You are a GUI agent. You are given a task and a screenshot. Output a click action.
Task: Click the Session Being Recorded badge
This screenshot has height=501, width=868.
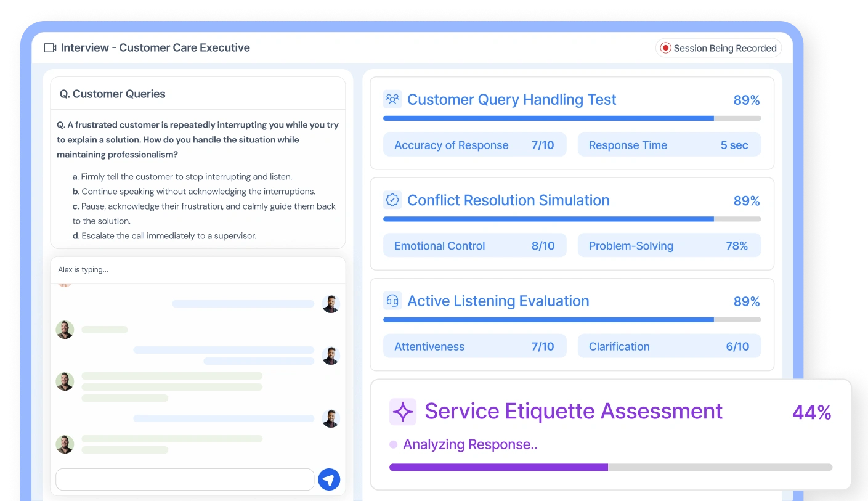718,48
